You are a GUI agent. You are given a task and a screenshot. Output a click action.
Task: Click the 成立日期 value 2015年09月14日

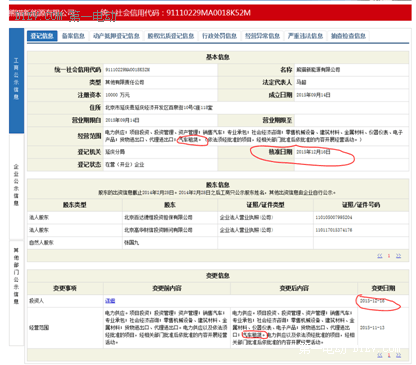pyautogui.click(x=313, y=95)
